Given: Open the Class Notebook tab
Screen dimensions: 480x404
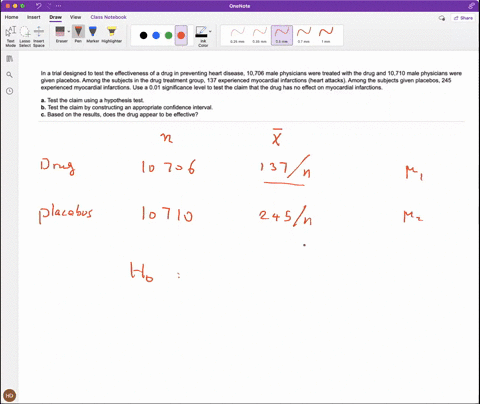Looking at the screenshot, I should pyautogui.click(x=108, y=17).
